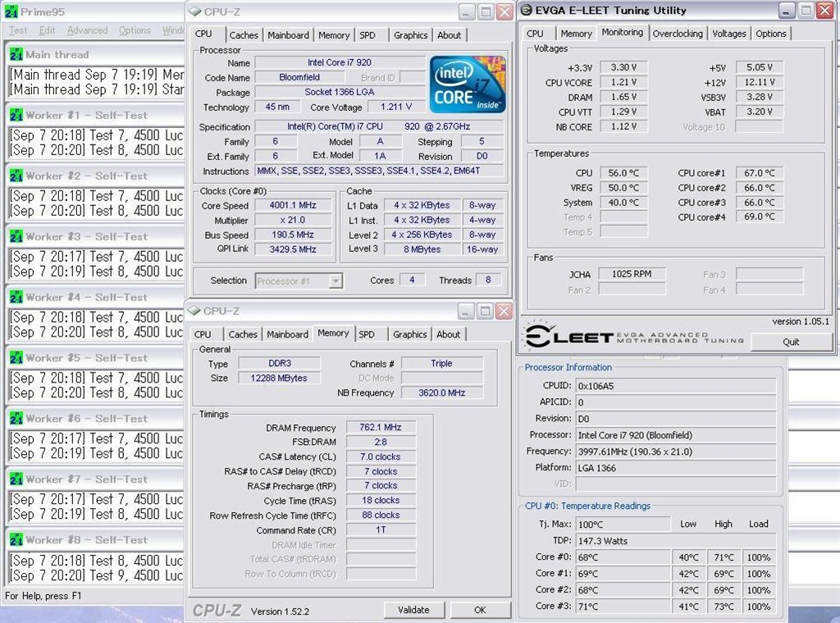Click the OK button in CPU-Z
This screenshot has height=623, width=840.
click(x=480, y=610)
